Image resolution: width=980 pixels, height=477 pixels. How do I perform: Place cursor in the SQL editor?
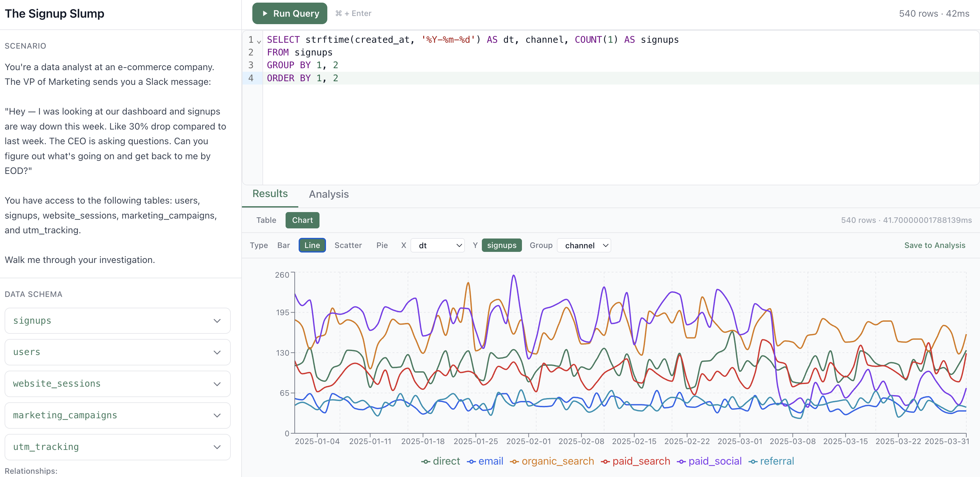coord(533,114)
